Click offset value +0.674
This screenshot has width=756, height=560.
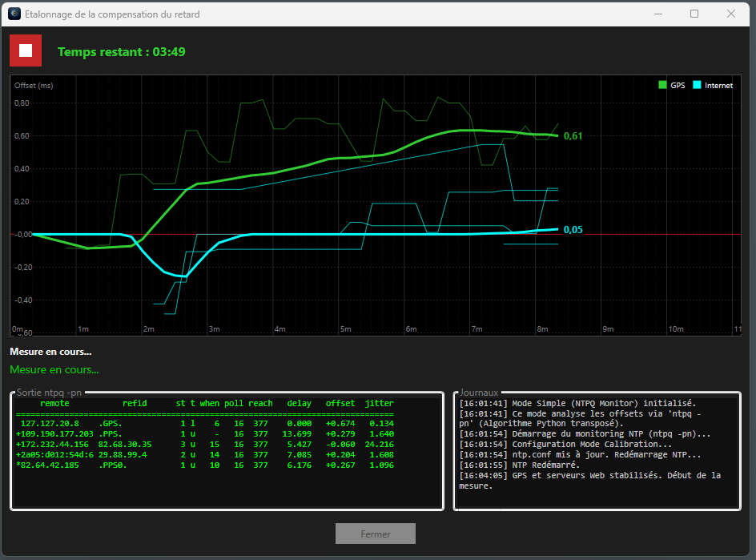(x=340, y=424)
